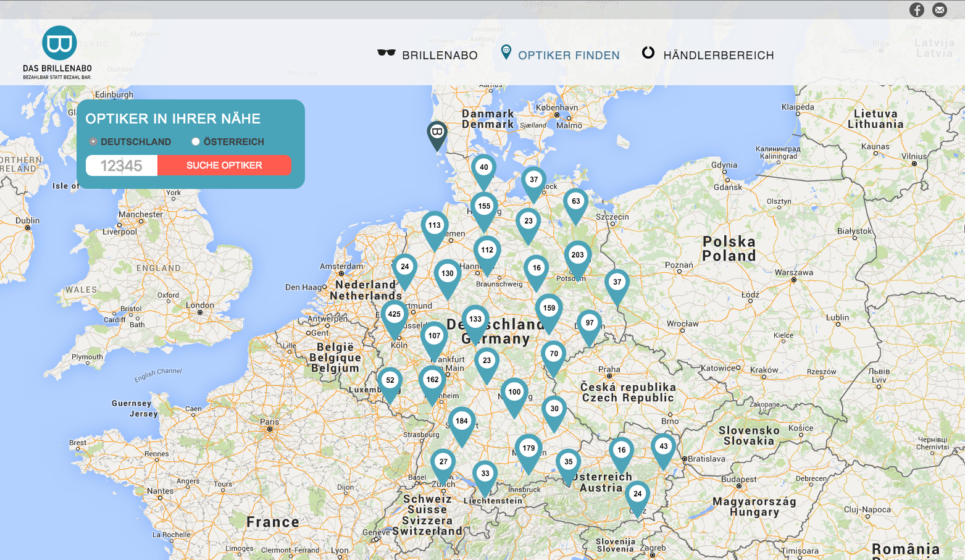Open the Optiker Finden menu item

point(560,54)
